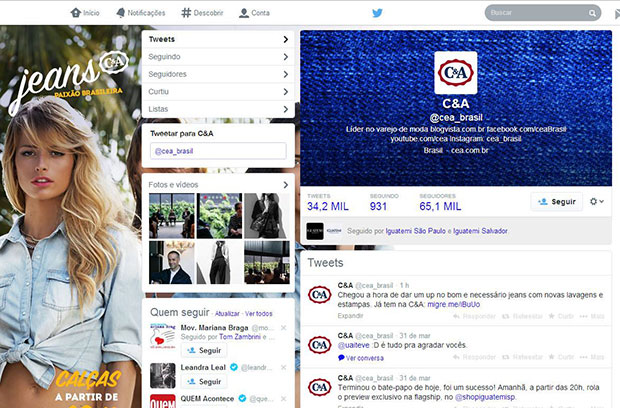
Task: Open first photo in Fotos e vídeos
Action: (172, 215)
